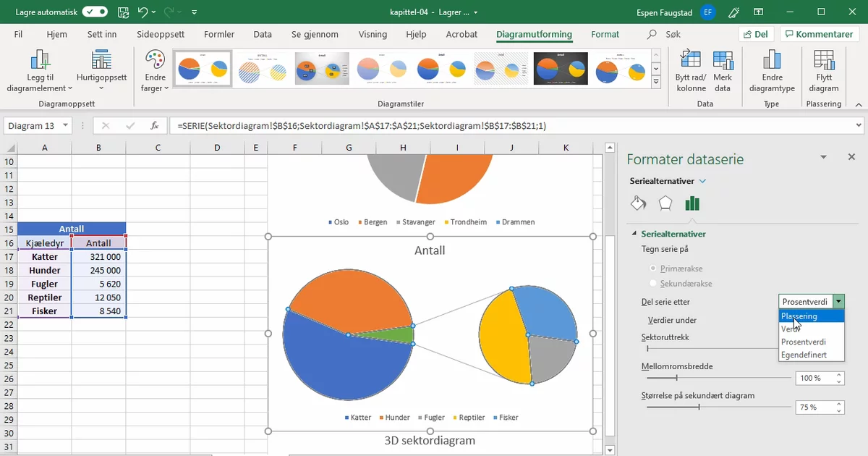Click the Størrelse på sekundært diagram slider

pyautogui.click(x=718, y=408)
